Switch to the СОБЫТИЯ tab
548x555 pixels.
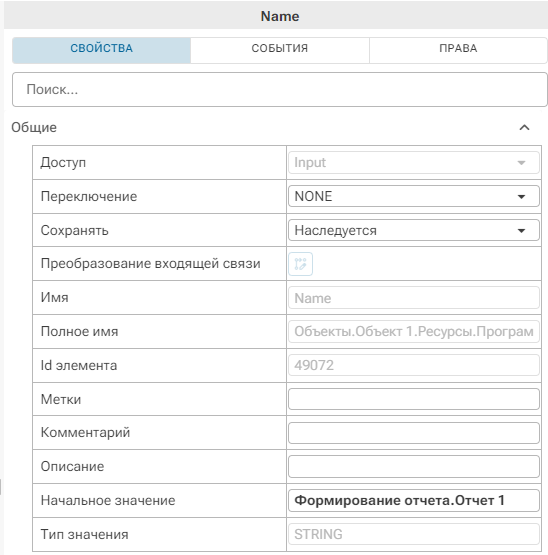(280, 50)
